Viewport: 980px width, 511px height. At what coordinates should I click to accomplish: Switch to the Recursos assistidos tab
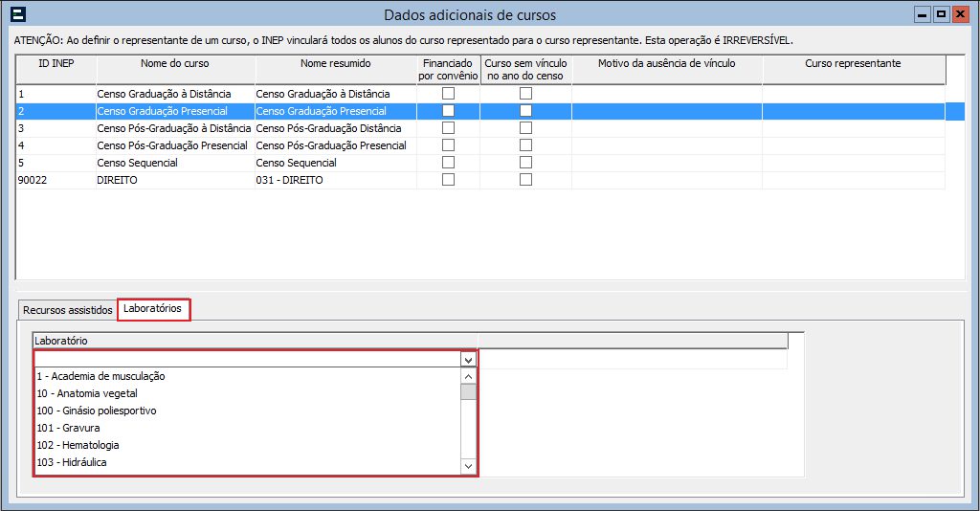point(68,310)
